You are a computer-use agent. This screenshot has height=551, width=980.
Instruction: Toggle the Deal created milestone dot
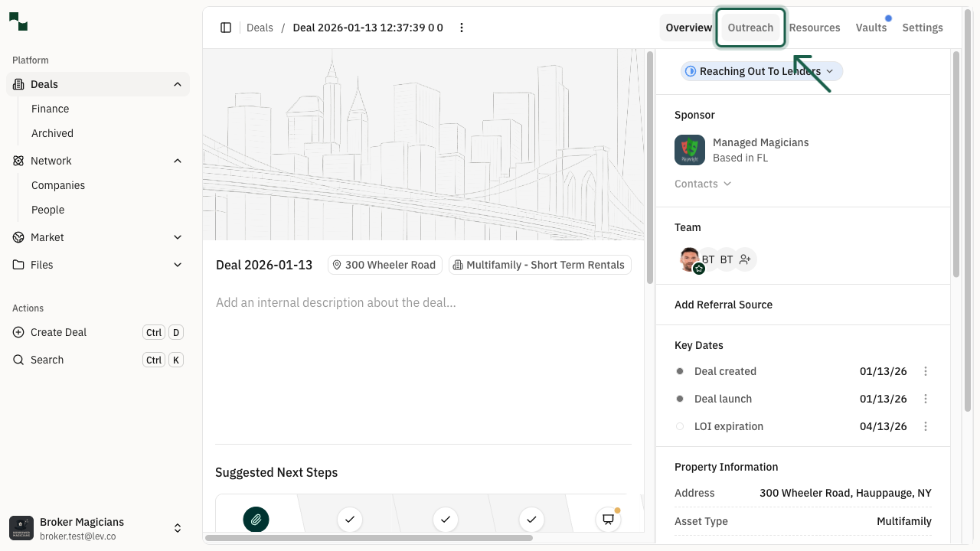(680, 371)
